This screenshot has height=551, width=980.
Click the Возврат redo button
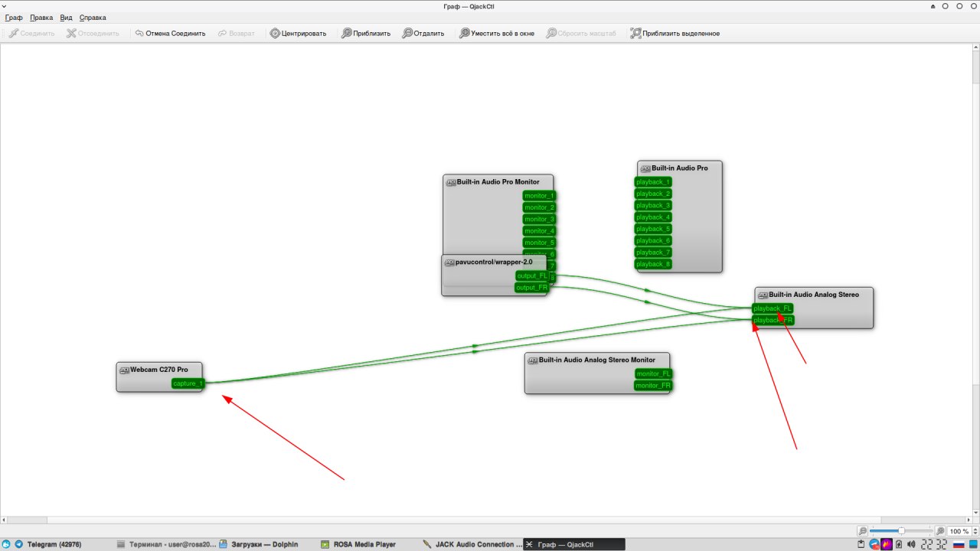tap(236, 34)
